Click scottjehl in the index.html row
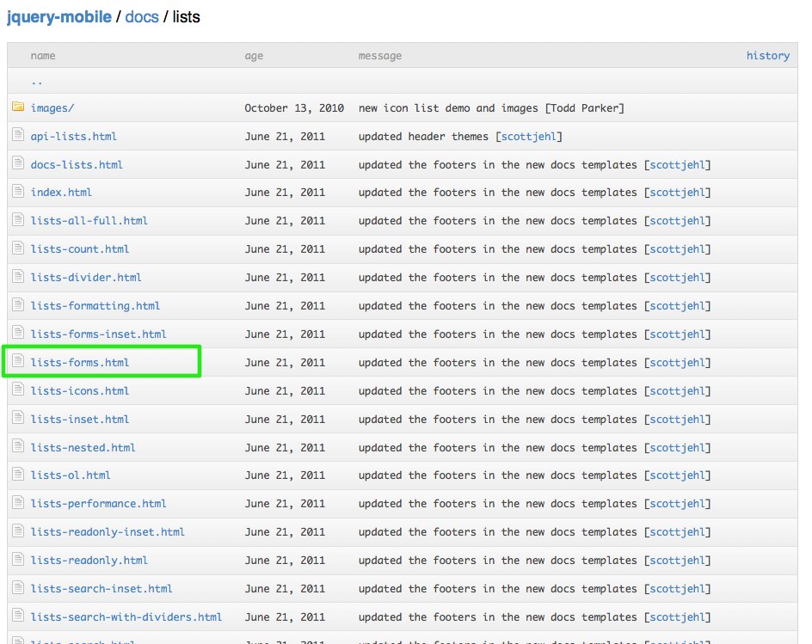 677,193
